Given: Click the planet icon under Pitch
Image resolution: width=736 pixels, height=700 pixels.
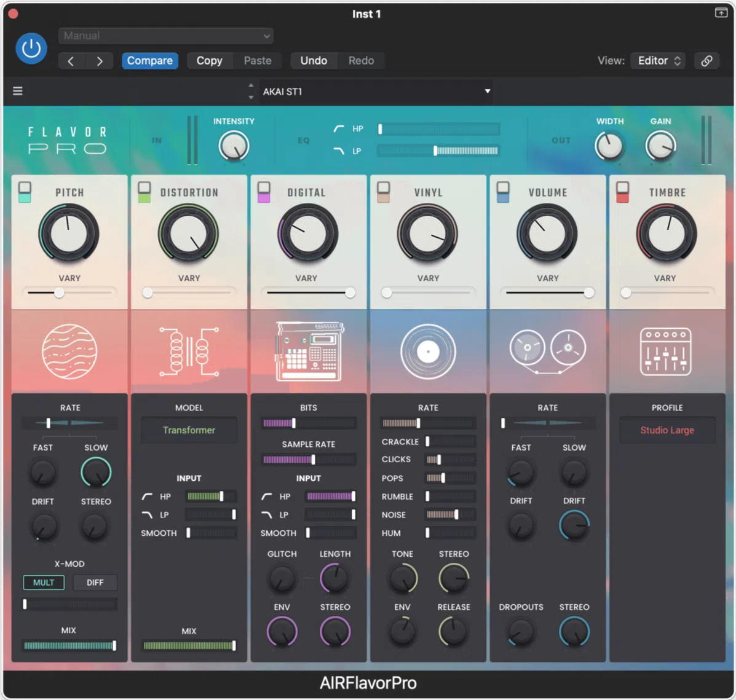Looking at the screenshot, I should (69, 352).
